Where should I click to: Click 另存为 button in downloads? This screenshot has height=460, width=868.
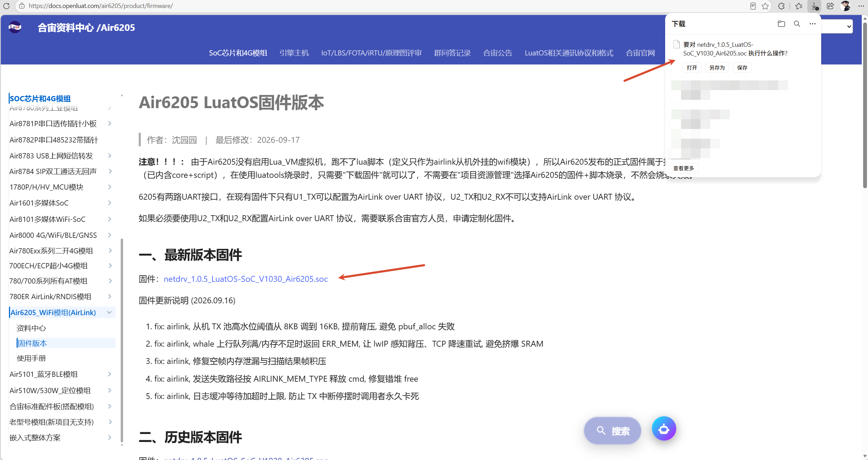[717, 68]
